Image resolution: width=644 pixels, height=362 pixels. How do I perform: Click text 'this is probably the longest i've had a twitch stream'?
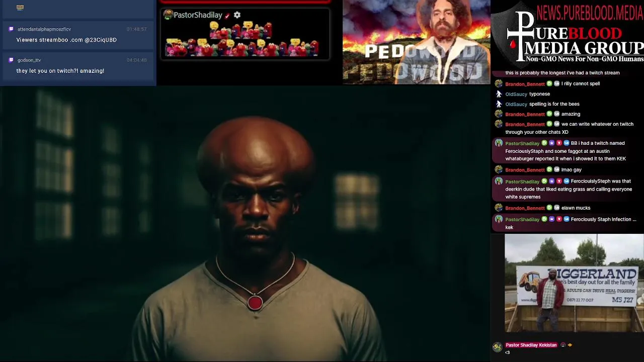pos(562,73)
